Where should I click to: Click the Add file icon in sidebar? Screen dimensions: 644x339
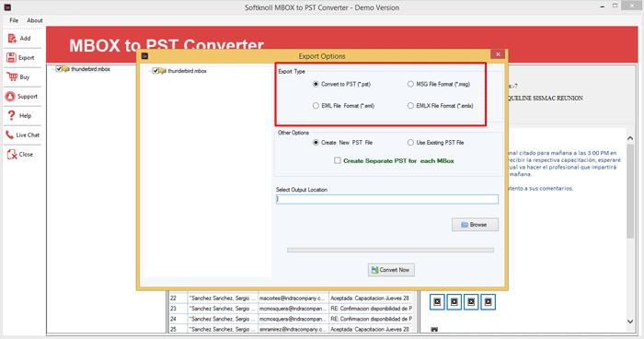click(12, 39)
